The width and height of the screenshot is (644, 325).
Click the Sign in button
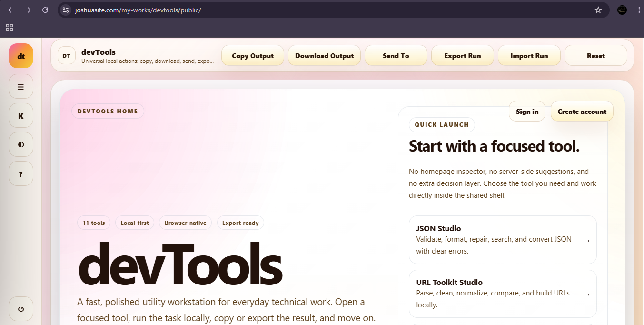[527, 112]
